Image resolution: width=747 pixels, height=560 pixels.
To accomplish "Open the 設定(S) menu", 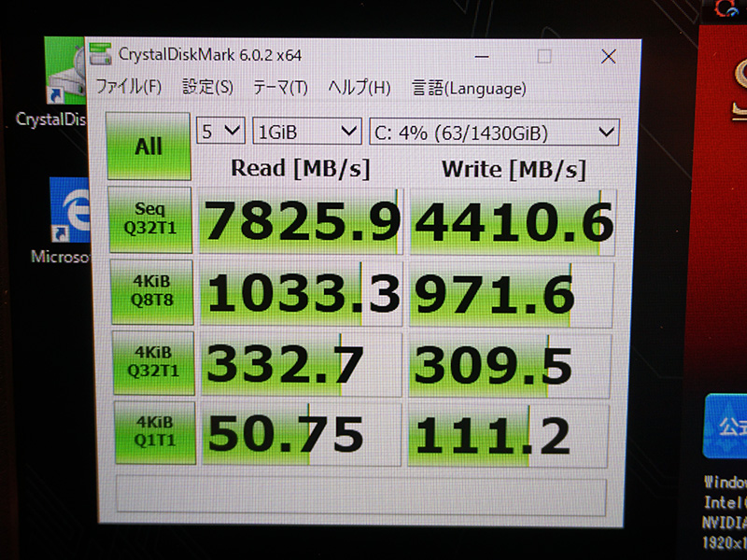I will pos(207,87).
